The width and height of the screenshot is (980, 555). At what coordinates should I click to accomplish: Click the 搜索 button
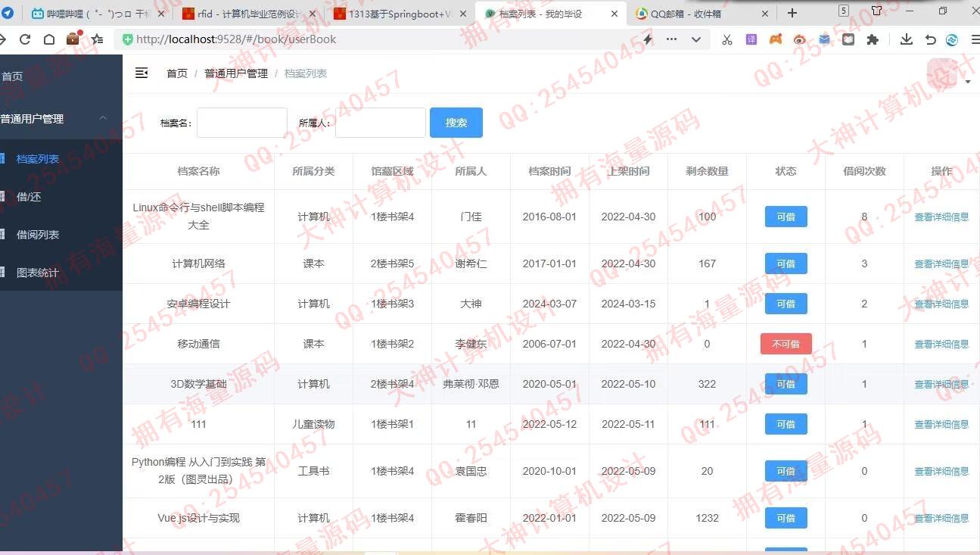pos(456,123)
